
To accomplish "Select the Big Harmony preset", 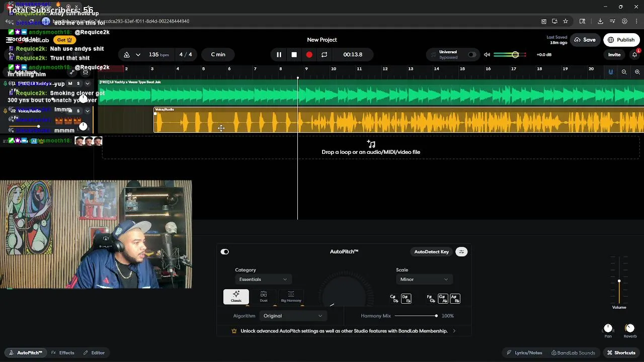I will pyautogui.click(x=291, y=297).
